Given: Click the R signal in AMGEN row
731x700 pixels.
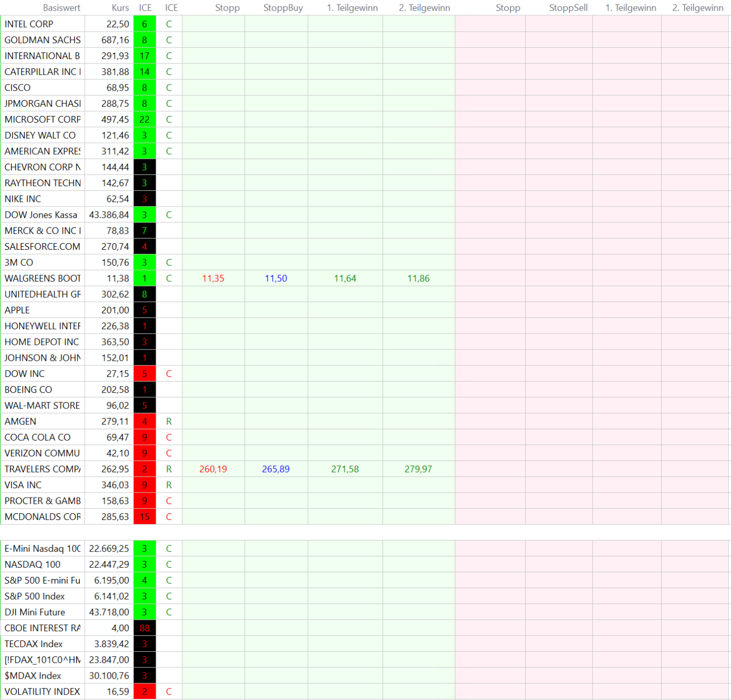Looking at the screenshot, I should click(169, 421).
